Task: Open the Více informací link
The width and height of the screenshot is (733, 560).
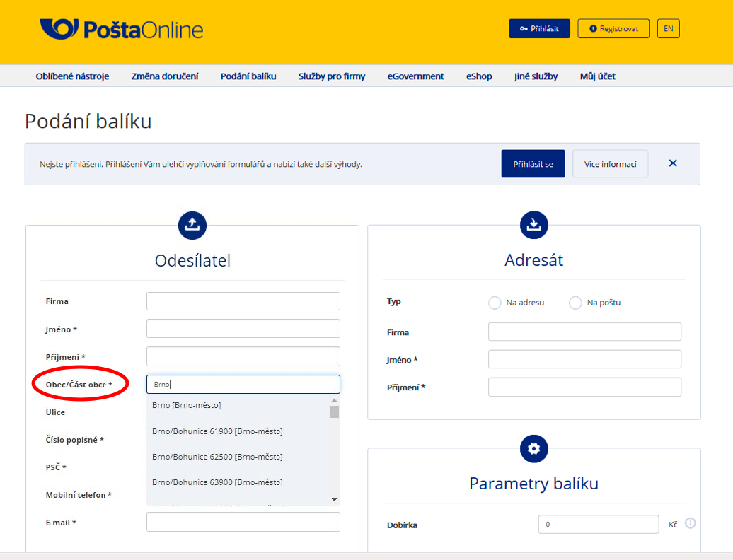Action: tap(610, 163)
